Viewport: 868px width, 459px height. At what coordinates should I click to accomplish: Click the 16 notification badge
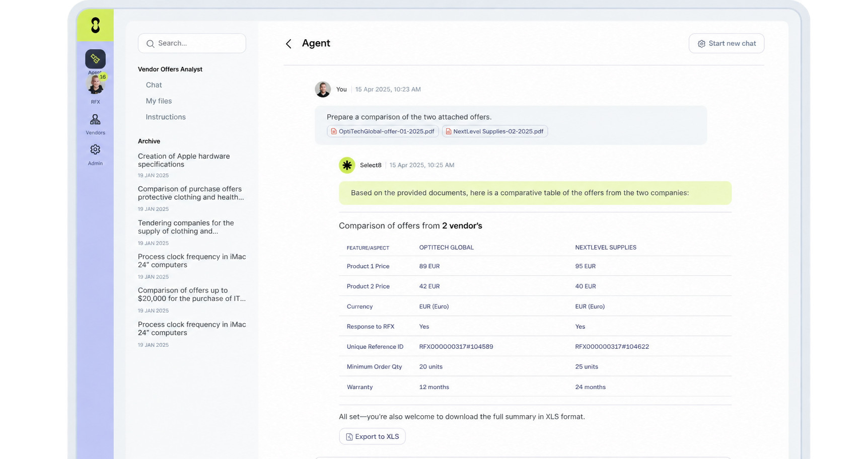tap(103, 77)
